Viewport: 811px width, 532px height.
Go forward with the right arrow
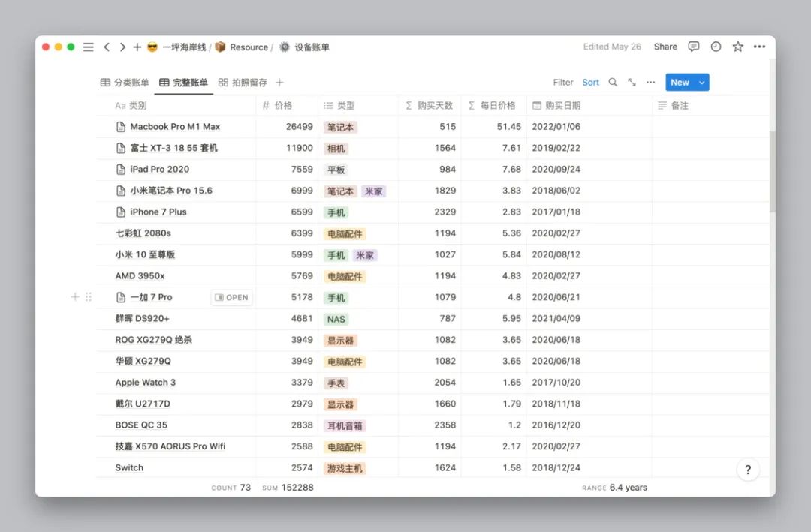tap(122, 47)
